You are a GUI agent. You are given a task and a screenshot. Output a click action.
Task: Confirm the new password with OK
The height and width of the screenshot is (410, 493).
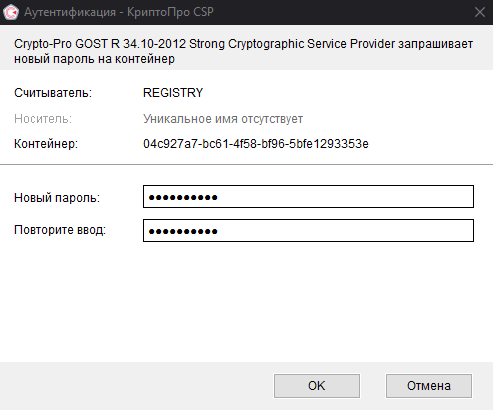[x=317, y=386]
